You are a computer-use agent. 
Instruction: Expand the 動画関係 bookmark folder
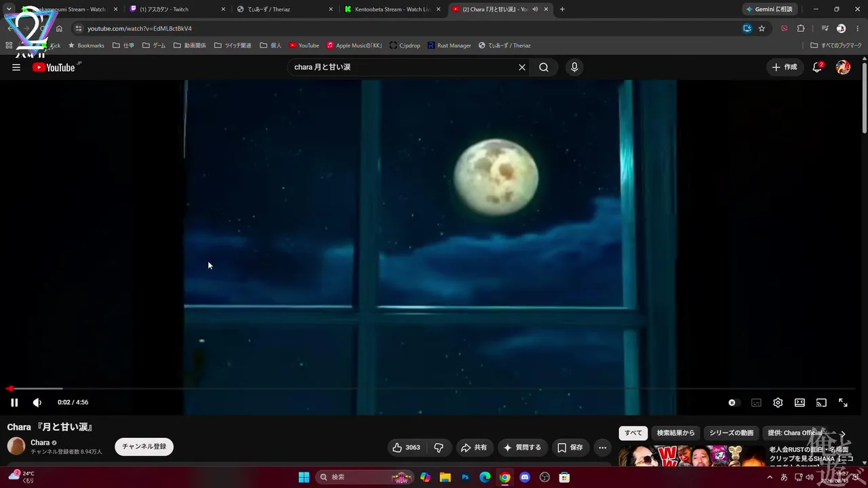click(x=190, y=45)
